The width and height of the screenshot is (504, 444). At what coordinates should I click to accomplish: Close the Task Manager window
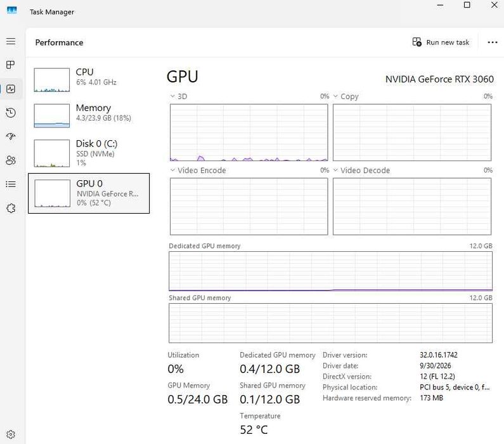pyautogui.click(x=494, y=5)
